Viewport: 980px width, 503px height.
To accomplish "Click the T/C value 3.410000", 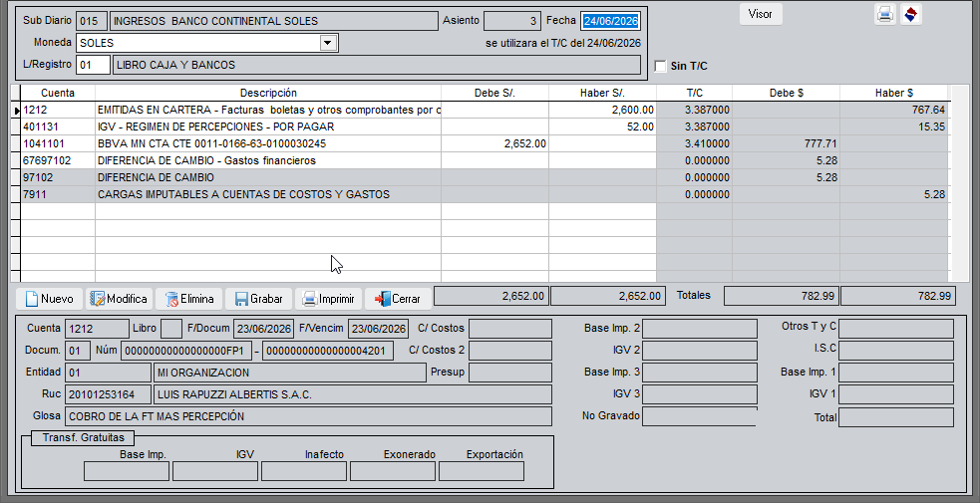I will point(707,143).
